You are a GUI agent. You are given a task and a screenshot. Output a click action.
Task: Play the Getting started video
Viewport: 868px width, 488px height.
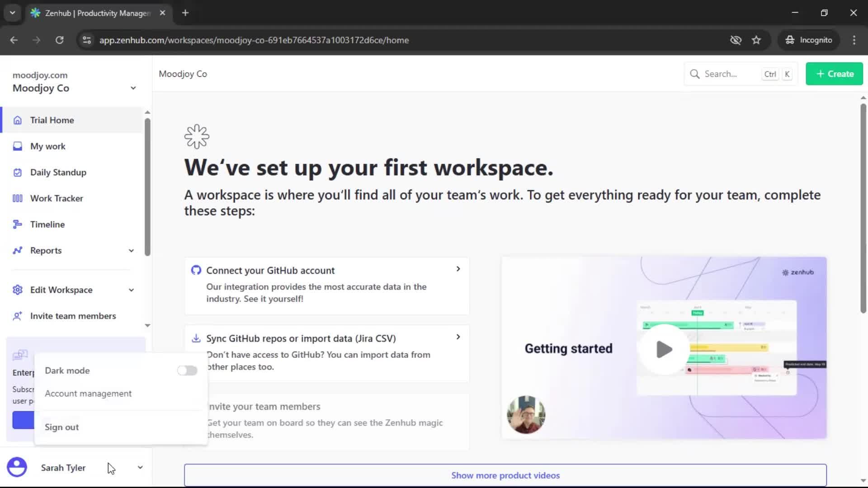(x=664, y=349)
